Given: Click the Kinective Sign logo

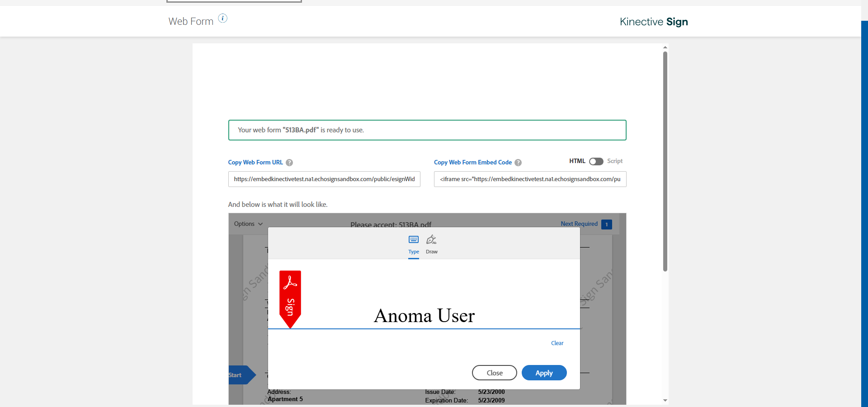Looking at the screenshot, I should 654,22.
